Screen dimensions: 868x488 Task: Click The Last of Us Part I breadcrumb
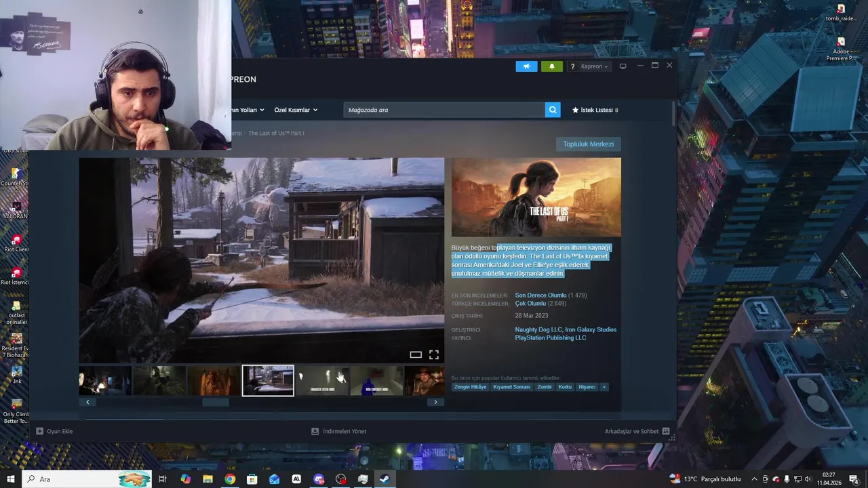276,133
